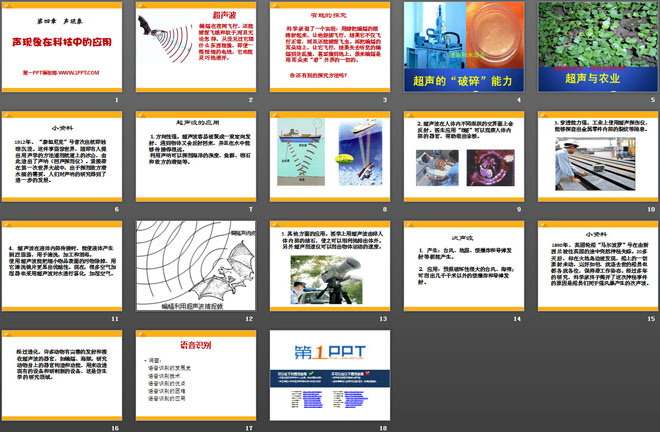Select slide 5 titled 超声与农业
Viewport: 660px width, 432px height.
pos(598,47)
